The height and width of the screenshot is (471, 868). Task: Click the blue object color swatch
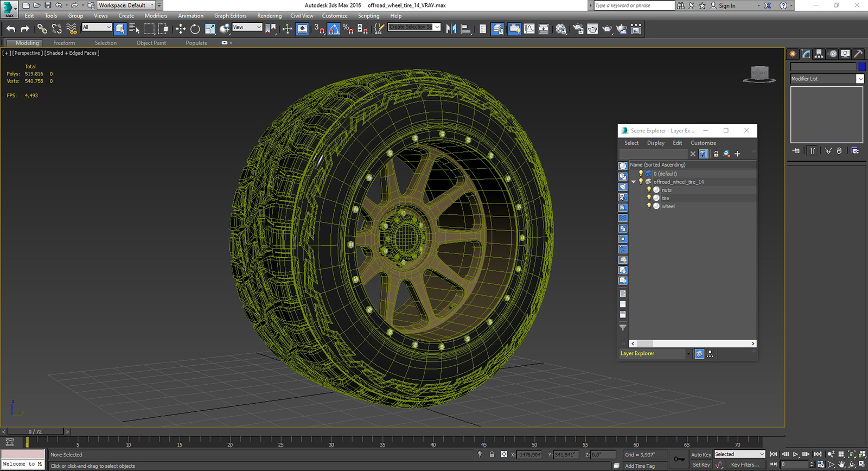coord(861,67)
